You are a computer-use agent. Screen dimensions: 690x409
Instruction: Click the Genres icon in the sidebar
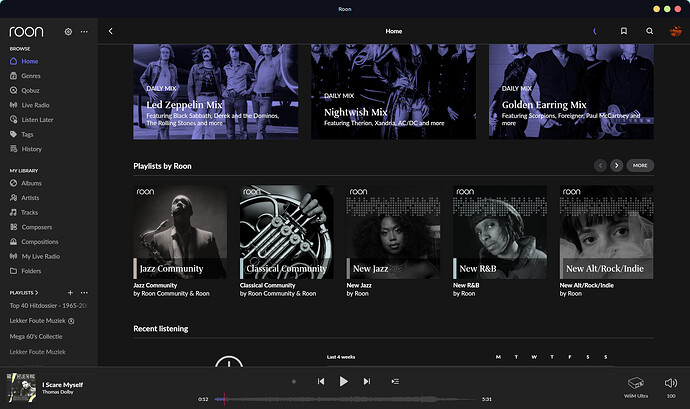14,76
